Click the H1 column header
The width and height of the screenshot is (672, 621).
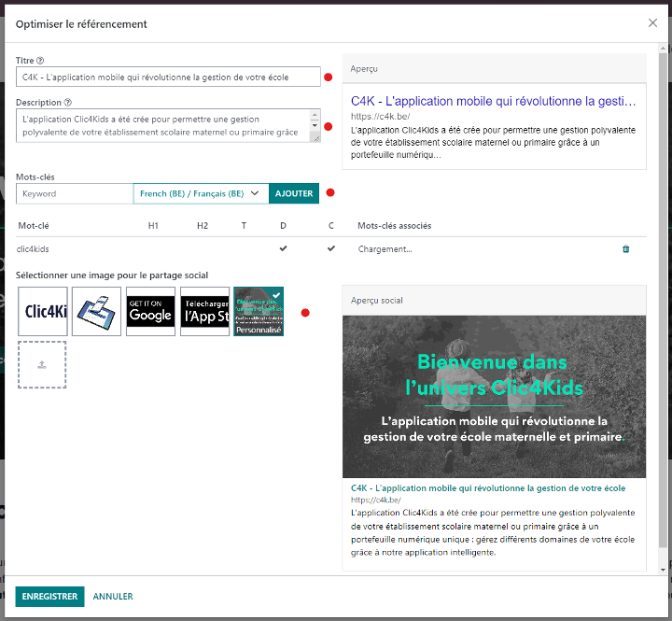pos(153,226)
